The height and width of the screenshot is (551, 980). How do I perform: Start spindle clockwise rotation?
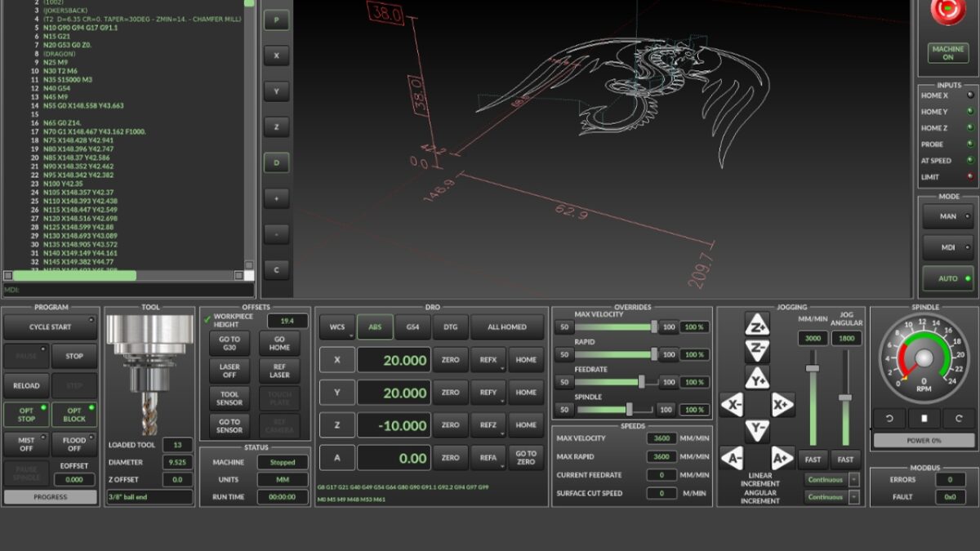click(959, 419)
